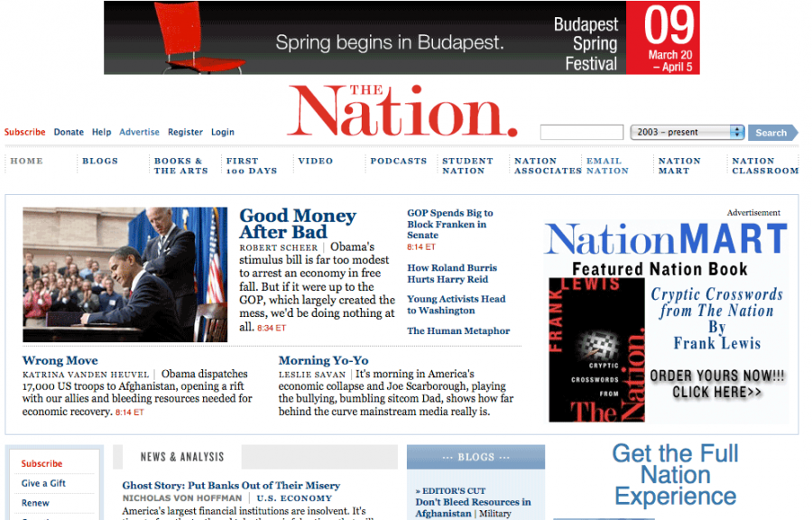
Task: Read Don't Bleed Resources in Afghanistan post
Action: pos(473,507)
